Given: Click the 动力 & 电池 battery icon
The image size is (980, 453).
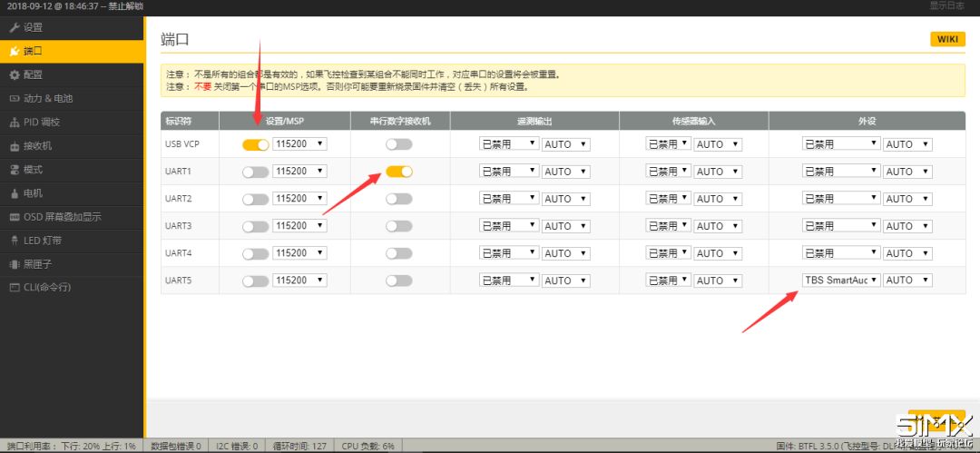Looking at the screenshot, I should [15, 98].
